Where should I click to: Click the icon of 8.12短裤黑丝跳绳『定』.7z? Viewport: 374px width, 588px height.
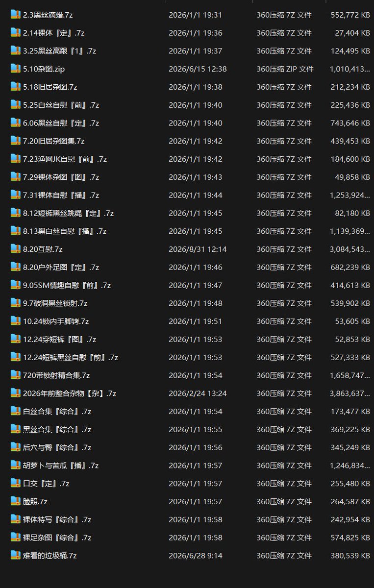coord(16,213)
